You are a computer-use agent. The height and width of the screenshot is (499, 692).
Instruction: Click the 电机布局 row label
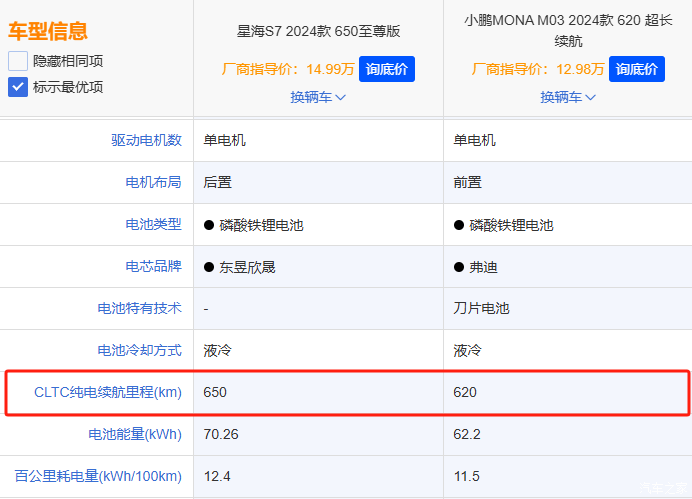153,182
